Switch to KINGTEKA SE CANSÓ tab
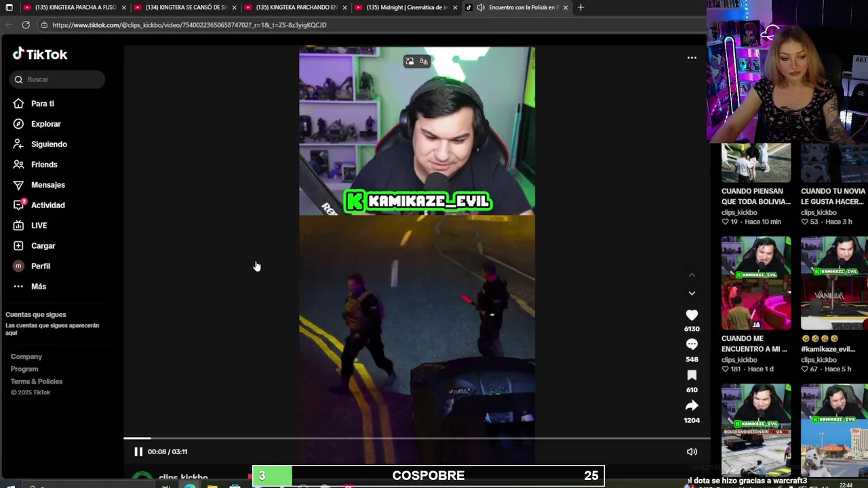The height and width of the screenshot is (488, 868). click(x=185, y=7)
